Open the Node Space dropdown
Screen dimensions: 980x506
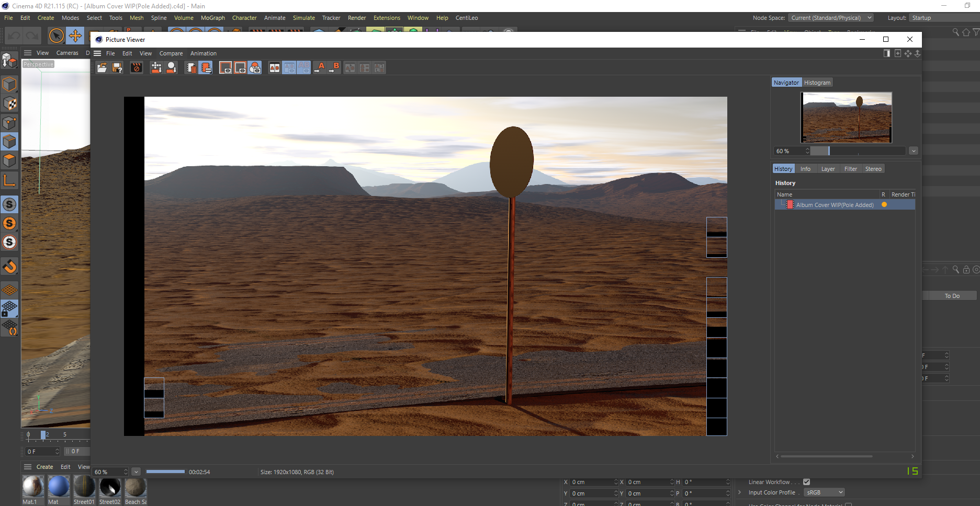point(830,18)
